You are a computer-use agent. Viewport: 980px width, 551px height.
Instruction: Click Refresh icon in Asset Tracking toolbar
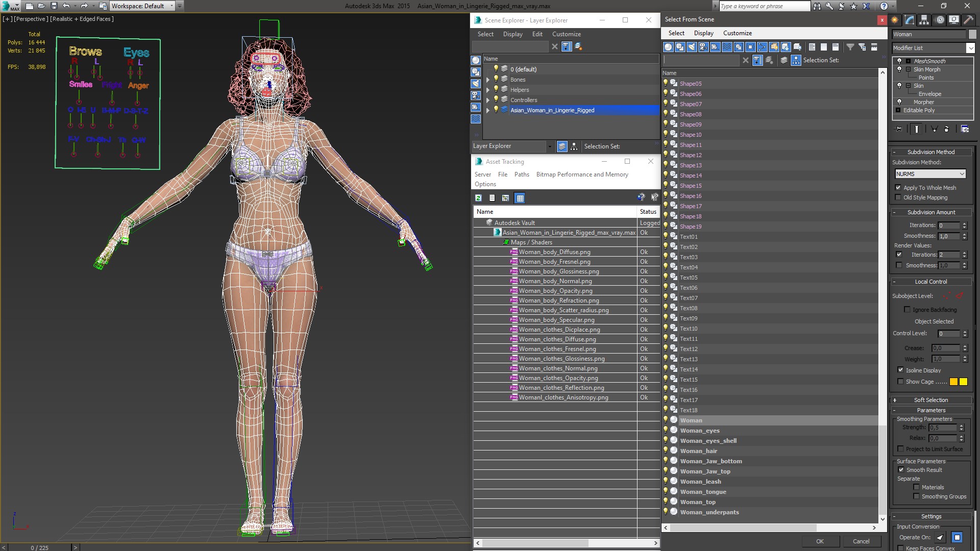click(478, 198)
